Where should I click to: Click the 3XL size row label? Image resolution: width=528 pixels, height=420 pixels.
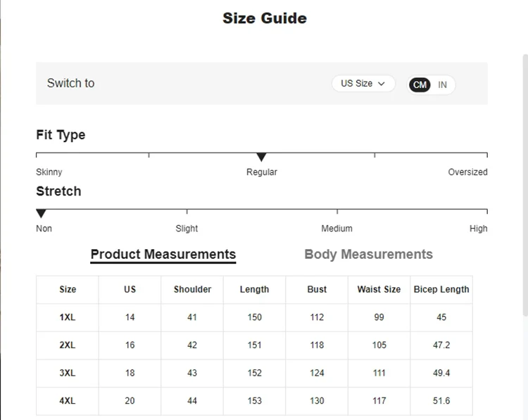68,373
